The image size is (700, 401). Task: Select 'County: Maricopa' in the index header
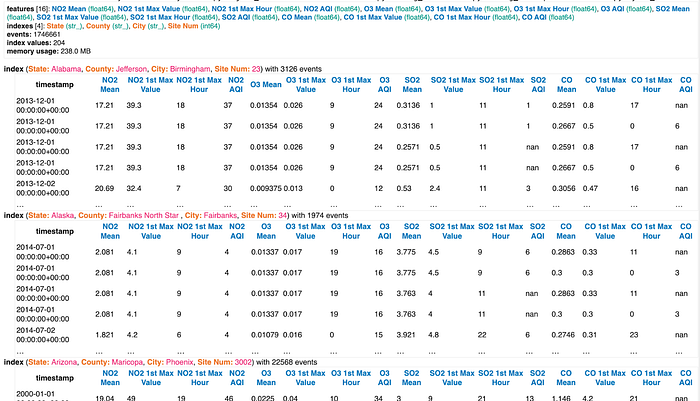(112, 362)
